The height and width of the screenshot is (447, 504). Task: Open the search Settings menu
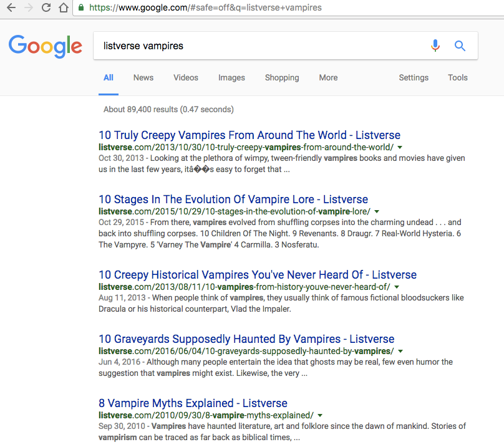pos(414,77)
